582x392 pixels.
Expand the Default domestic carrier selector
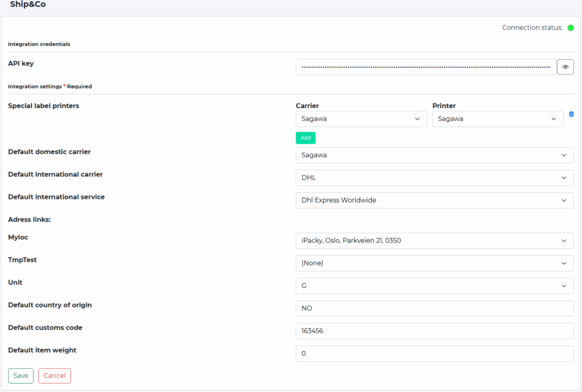pyautogui.click(x=434, y=155)
